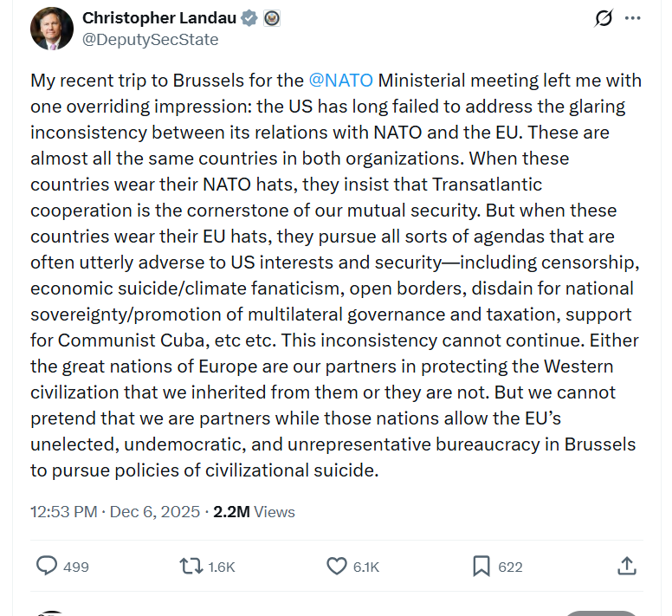Toggle the bookmark icon
The image size is (672, 616).
481,566
